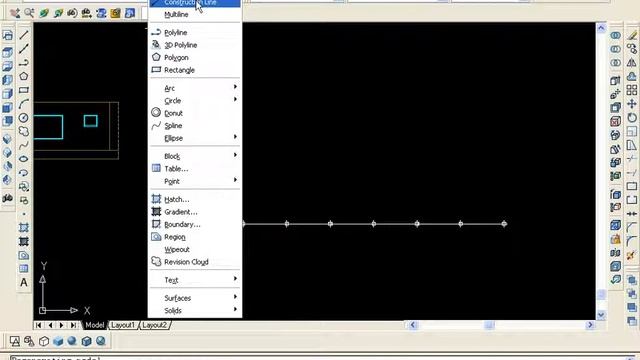Click the Copy Object tool icon

tap(632, 49)
